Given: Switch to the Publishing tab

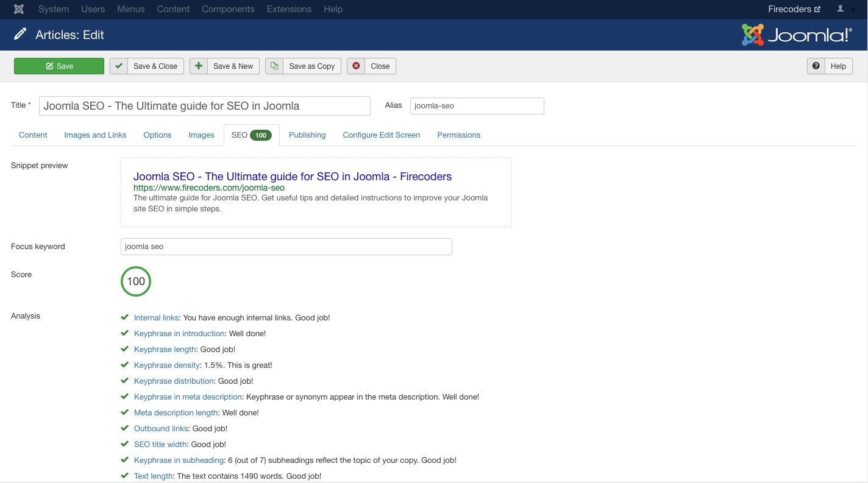Looking at the screenshot, I should [x=307, y=135].
